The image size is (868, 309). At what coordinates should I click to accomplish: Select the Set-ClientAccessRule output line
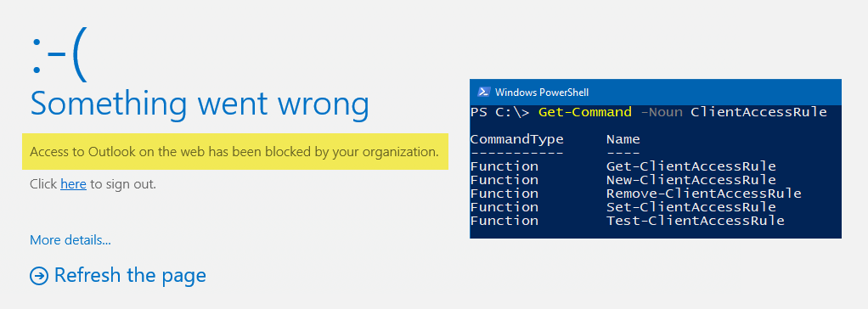pyautogui.click(x=623, y=207)
